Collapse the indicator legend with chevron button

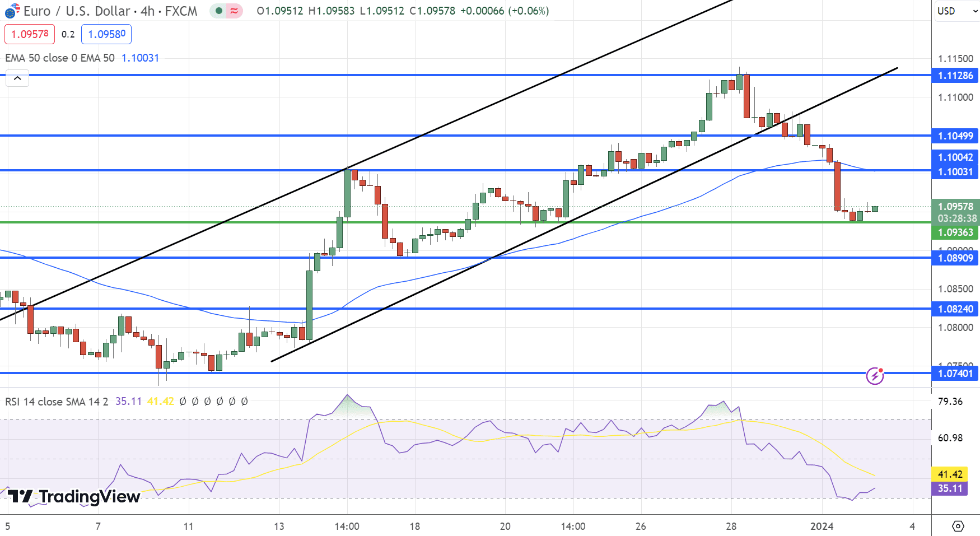pos(17,78)
